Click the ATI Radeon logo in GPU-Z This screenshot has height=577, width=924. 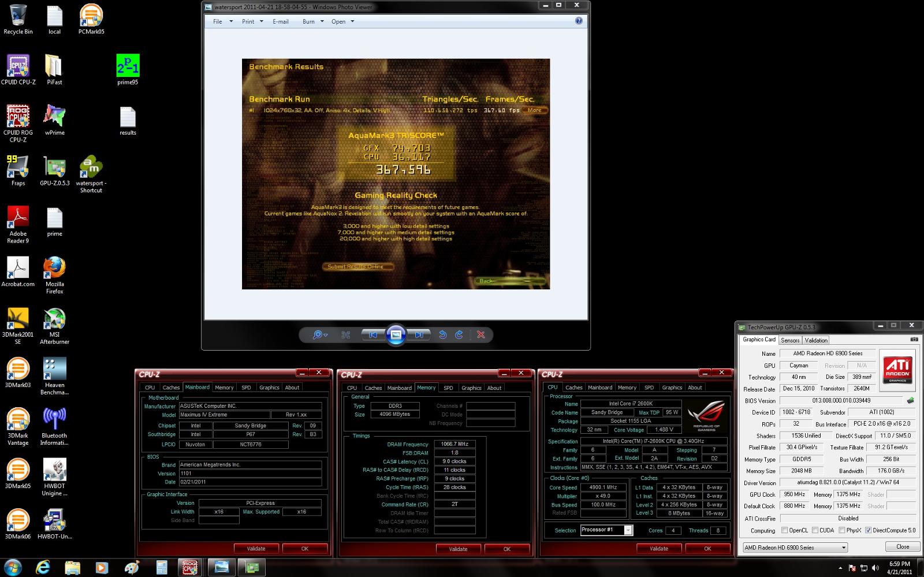(x=897, y=369)
